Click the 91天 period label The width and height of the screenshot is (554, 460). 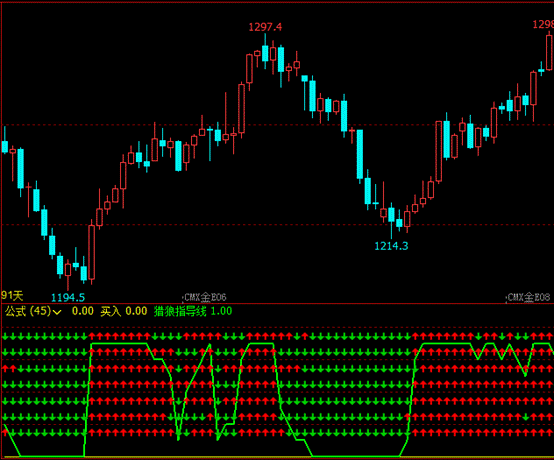point(12,295)
